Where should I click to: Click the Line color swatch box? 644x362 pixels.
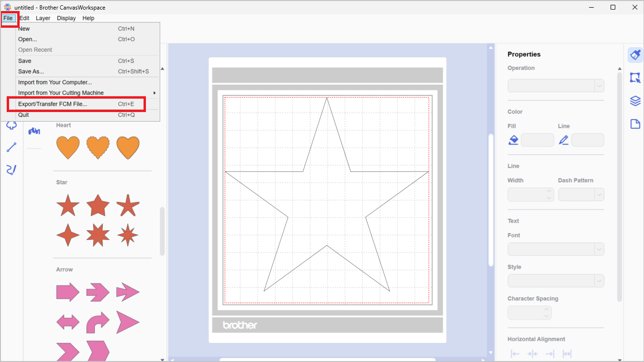(x=588, y=140)
